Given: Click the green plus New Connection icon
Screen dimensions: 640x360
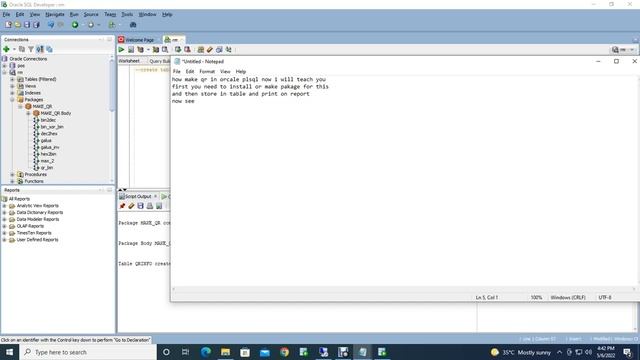Looking at the screenshot, I should click(6, 49).
